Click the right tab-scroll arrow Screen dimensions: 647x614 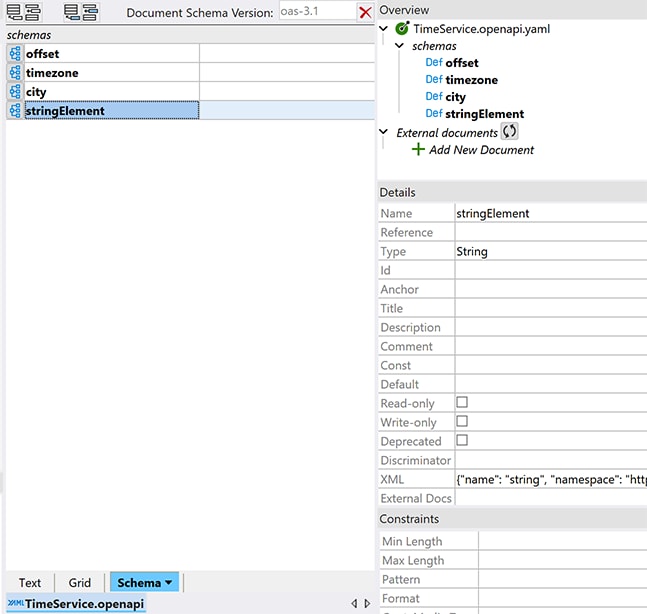pyautogui.click(x=367, y=603)
